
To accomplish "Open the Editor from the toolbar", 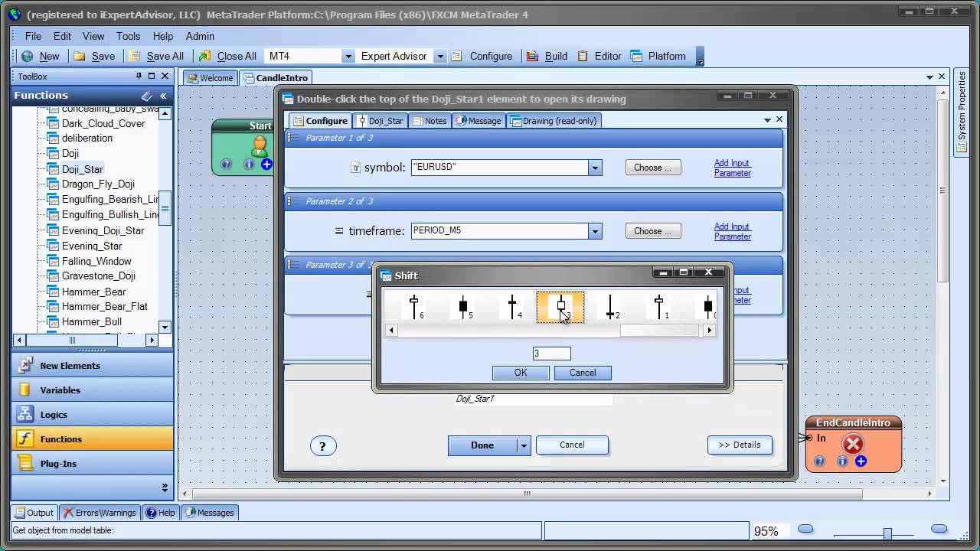I will (x=599, y=56).
